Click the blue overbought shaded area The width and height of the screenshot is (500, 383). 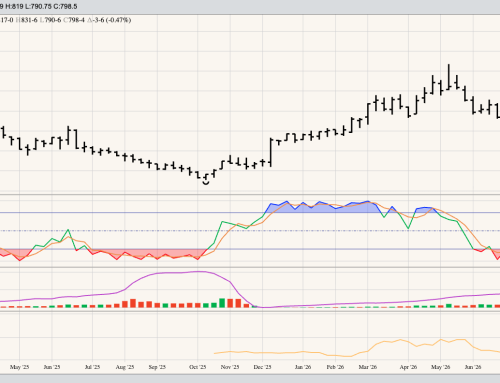323,208
